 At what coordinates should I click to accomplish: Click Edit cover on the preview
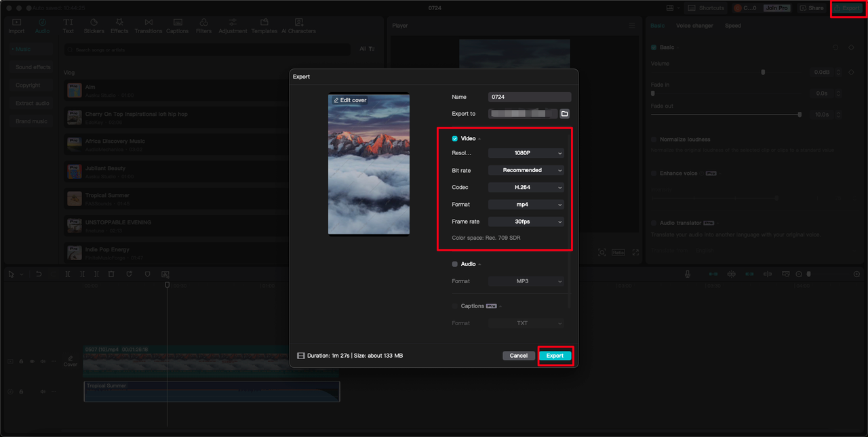pos(350,100)
